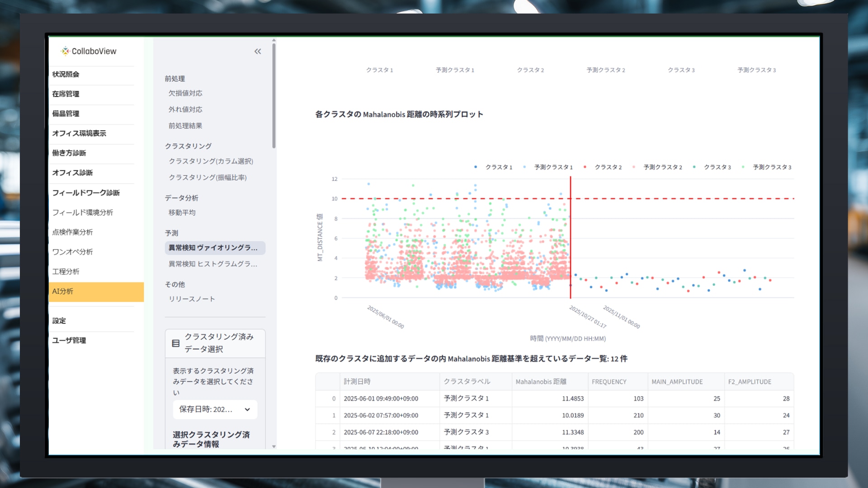Toggle 予測クラスタ2 legend entry in chart

(x=662, y=167)
